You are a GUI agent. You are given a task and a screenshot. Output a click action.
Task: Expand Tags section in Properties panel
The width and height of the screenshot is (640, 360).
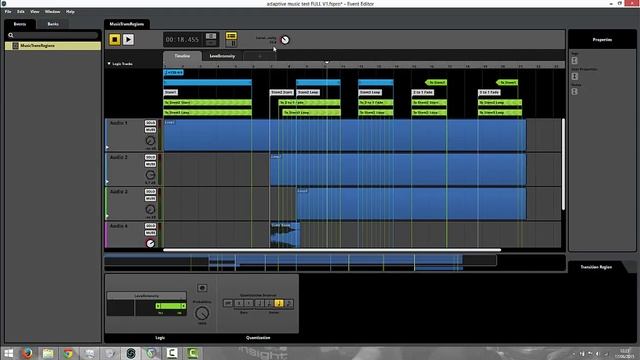click(x=575, y=60)
